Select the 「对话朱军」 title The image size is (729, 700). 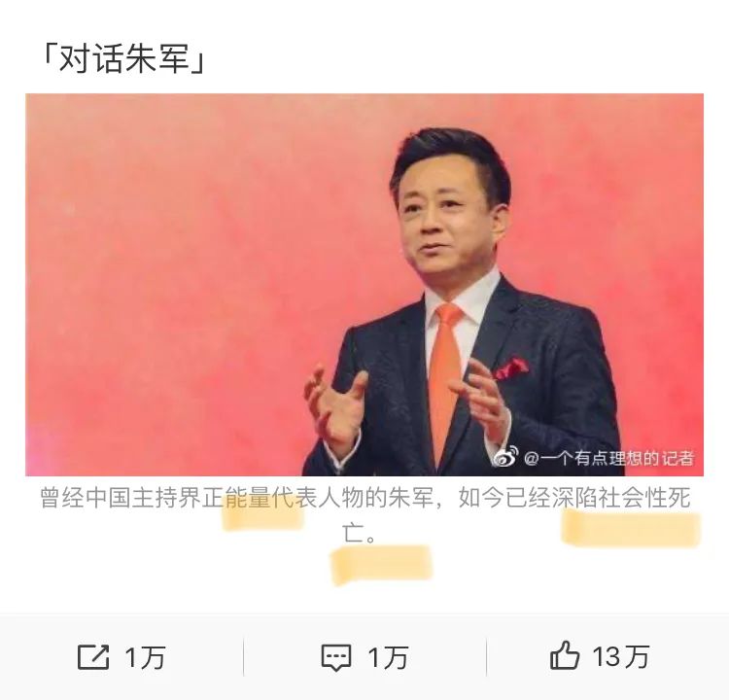(123, 60)
